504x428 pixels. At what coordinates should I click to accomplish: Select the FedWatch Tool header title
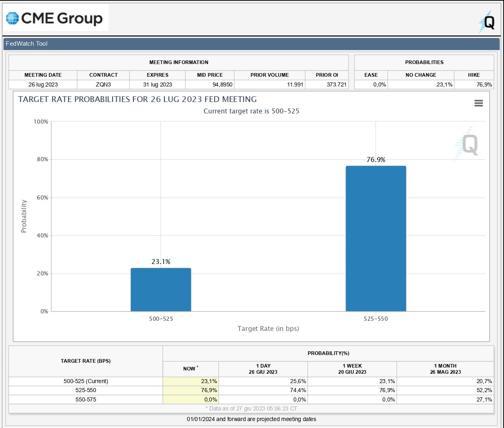point(27,44)
